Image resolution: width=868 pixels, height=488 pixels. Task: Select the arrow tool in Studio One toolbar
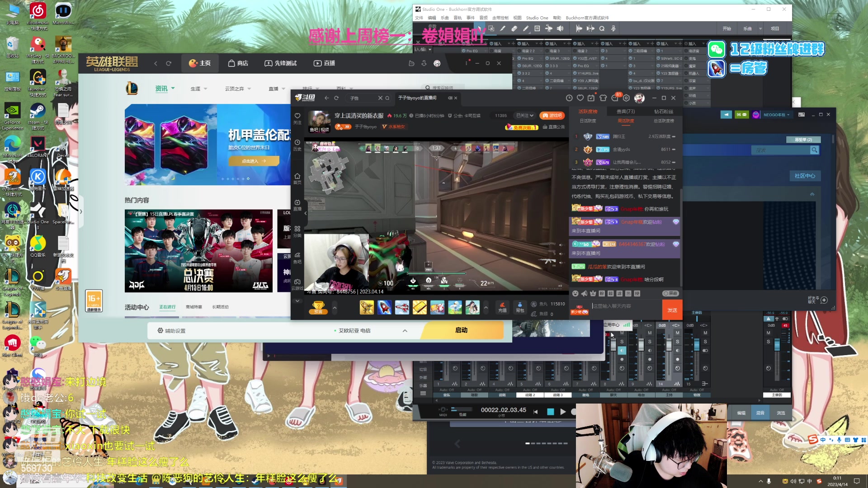[x=480, y=28]
